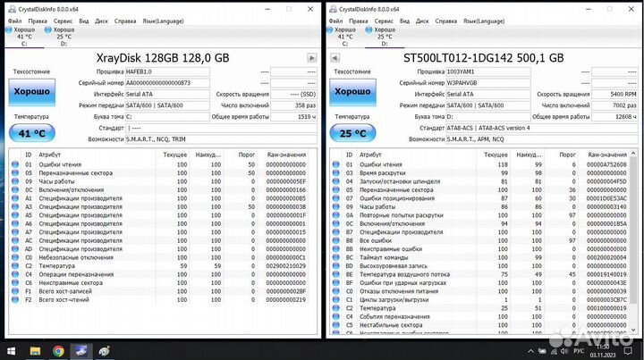Open Язык(Language) menu in left window
Viewport: 644px width, 360px height.
point(163,21)
